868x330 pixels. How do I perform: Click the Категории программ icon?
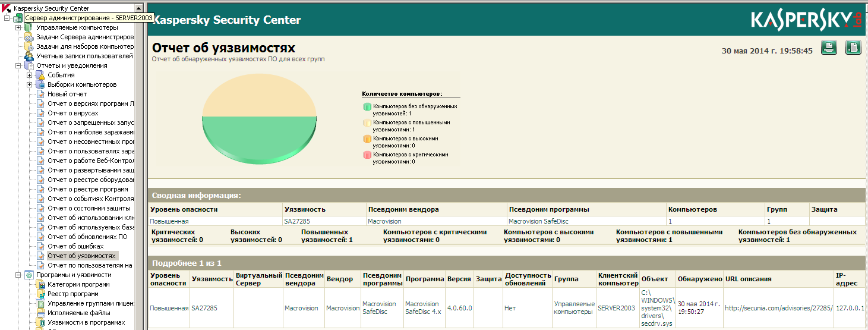40,284
